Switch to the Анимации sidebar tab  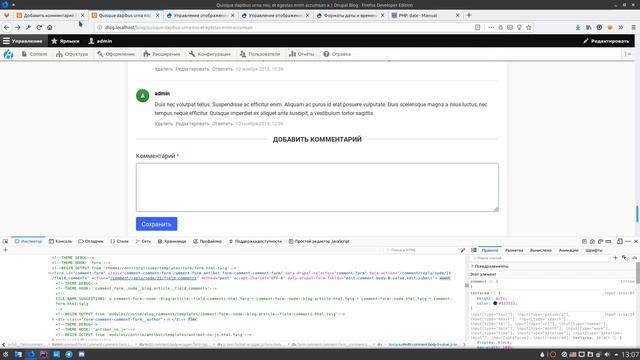click(569, 250)
